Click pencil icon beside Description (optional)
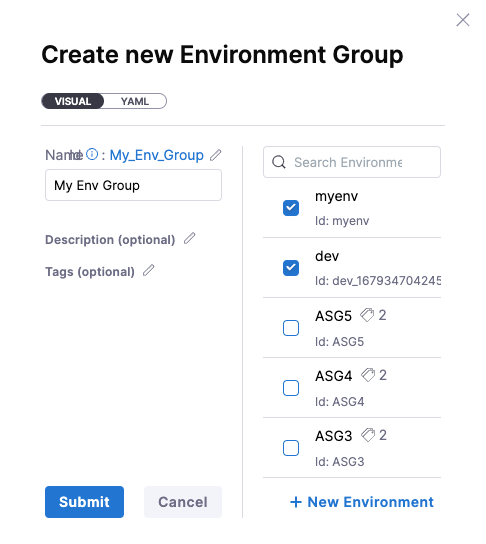 (x=189, y=239)
